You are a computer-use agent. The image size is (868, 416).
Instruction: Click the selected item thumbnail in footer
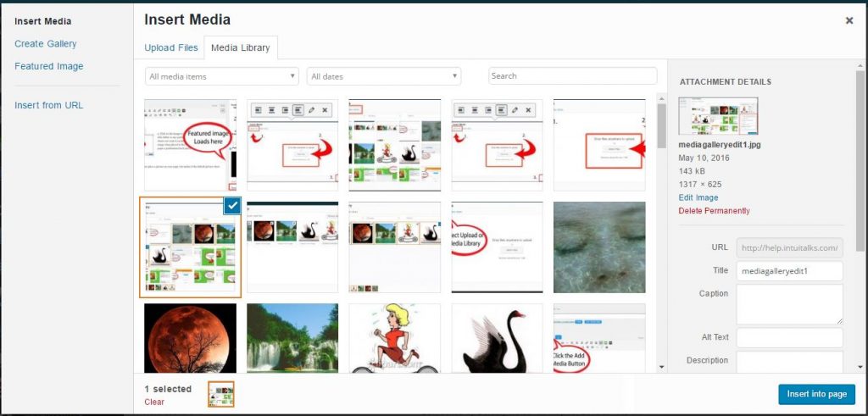tap(221, 395)
